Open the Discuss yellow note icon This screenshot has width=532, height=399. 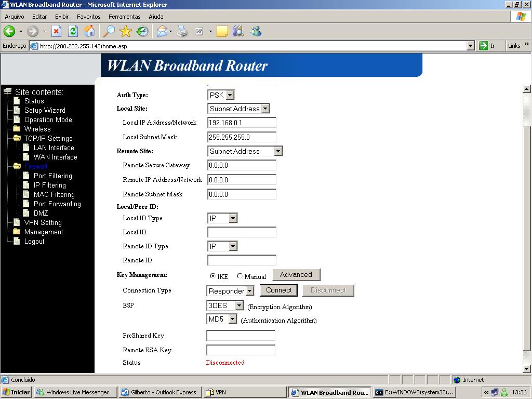[222, 32]
